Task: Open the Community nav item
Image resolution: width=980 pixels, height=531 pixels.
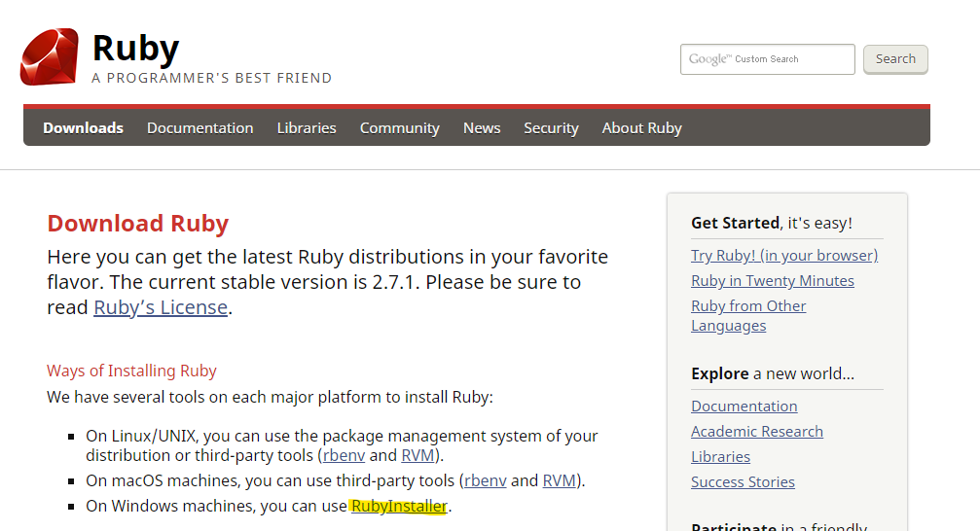Action: [399, 128]
